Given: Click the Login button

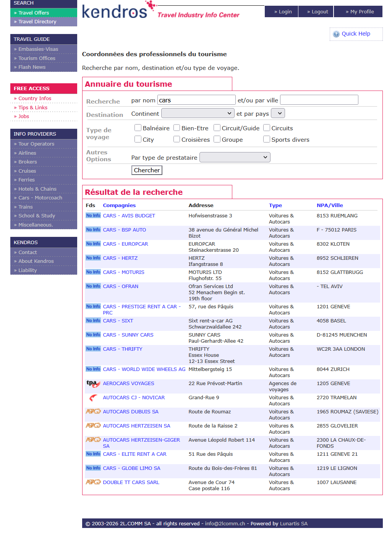Looking at the screenshot, I should point(281,11).
